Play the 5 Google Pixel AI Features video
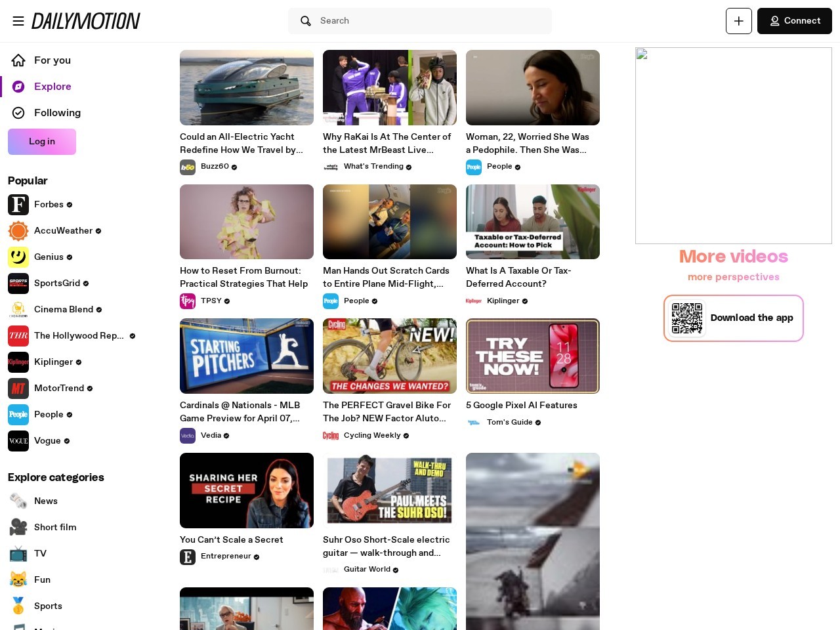Image resolution: width=840 pixels, height=630 pixels. [532, 356]
